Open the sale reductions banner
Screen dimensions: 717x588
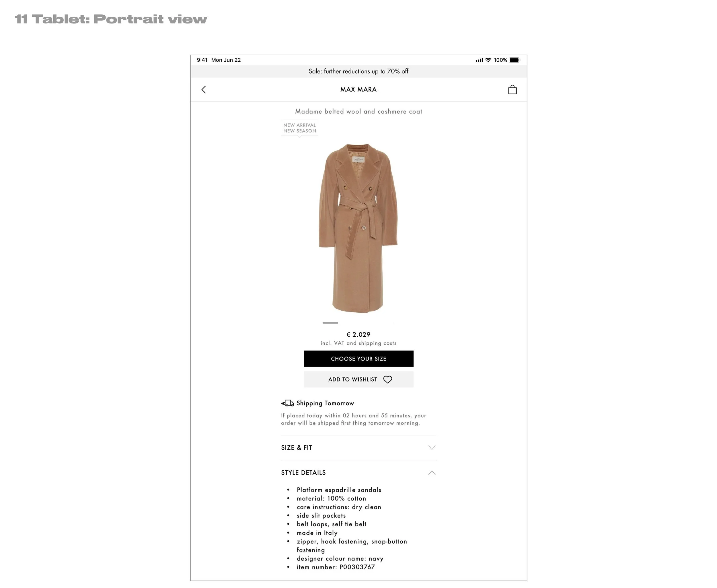(358, 71)
